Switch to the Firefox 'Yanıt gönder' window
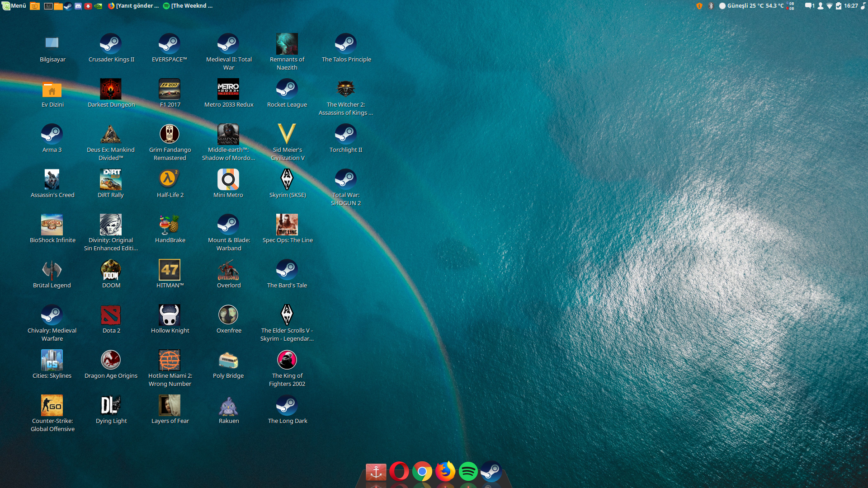868x488 pixels. tap(133, 6)
